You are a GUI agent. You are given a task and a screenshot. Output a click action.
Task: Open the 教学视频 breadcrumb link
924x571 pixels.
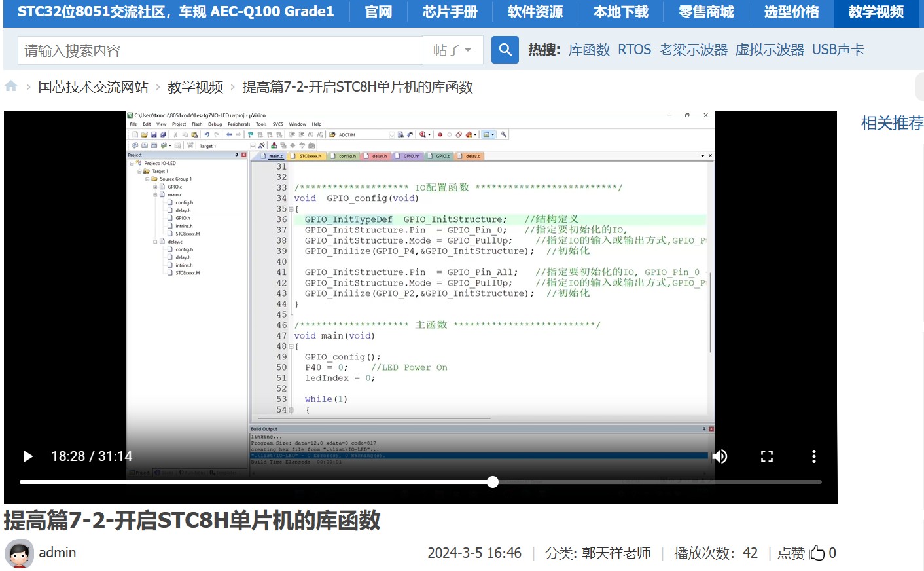tap(195, 87)
